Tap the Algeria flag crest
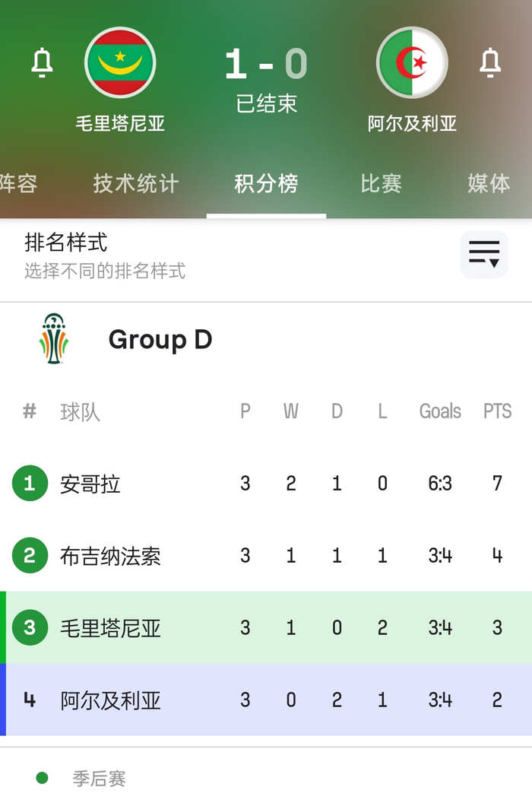The image size is (532, 803). 412,63
